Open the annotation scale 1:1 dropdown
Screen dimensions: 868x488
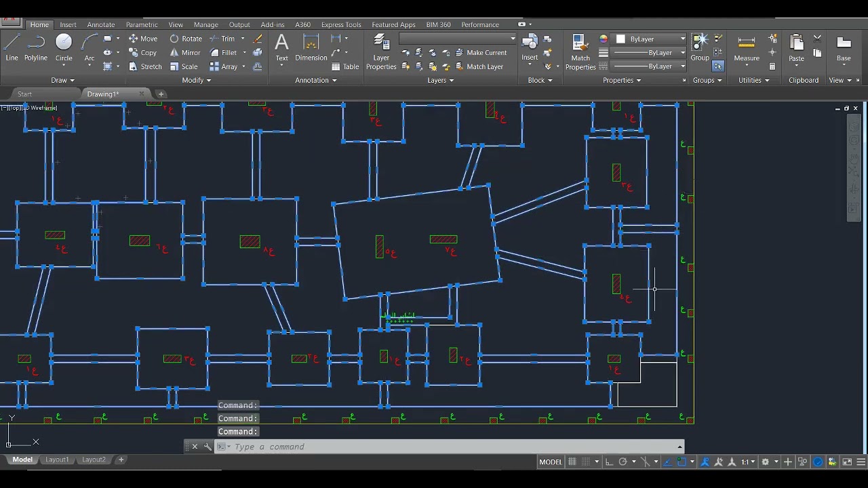(748, 462)
